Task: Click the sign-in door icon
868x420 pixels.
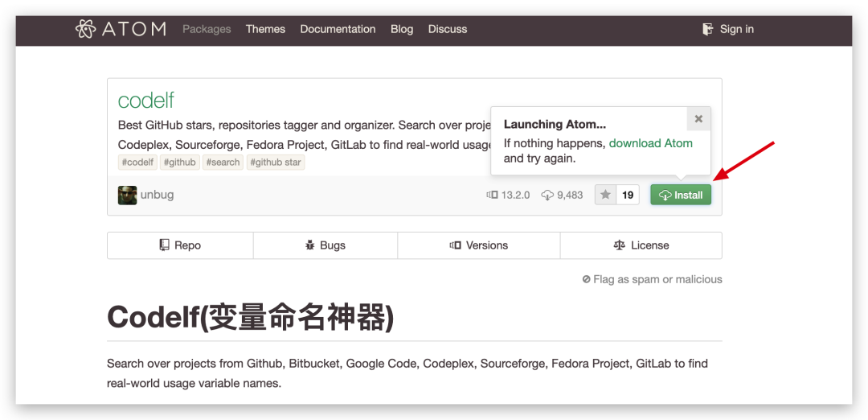Action: [x=707, y=29]
